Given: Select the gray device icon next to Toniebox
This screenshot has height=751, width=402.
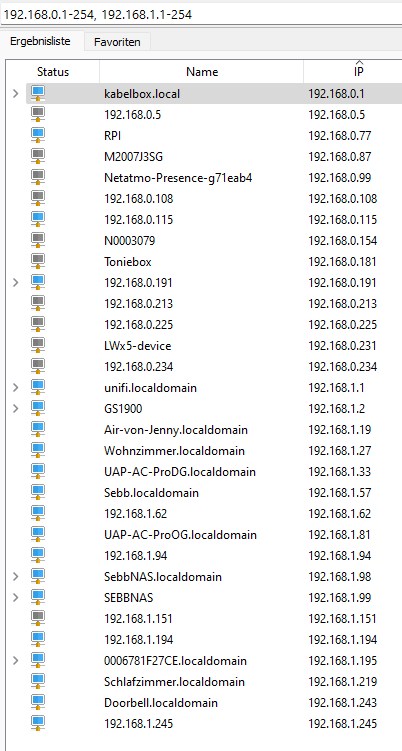Looking at the screenshot, I should click(x=38, y=262).
